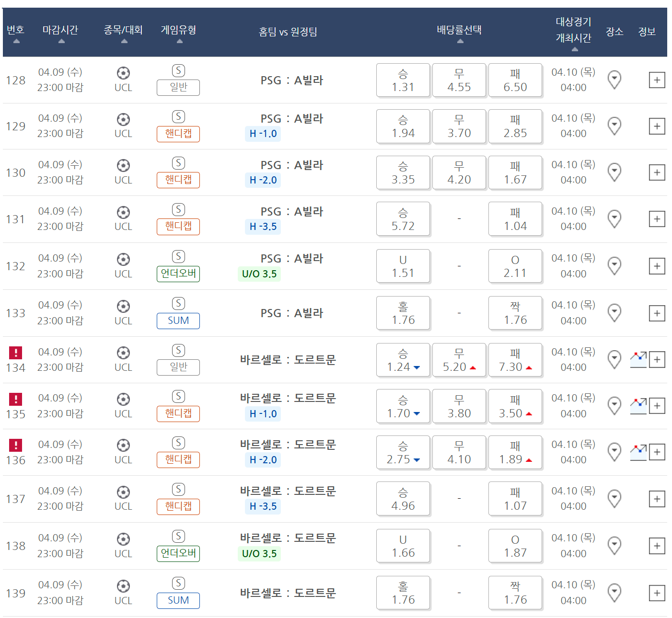Select 패 1.67 odds for match 130
Viewport: 672px width, 618px height.
515,172
